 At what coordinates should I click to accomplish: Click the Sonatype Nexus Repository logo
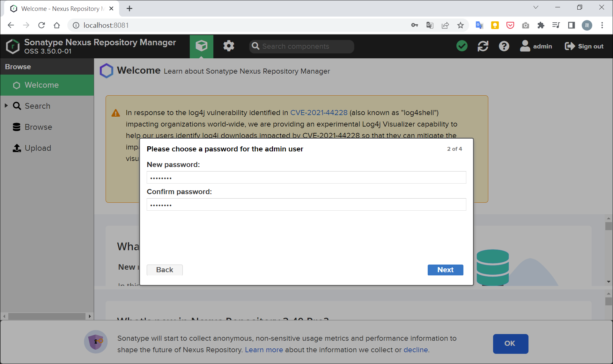(13, 46)
